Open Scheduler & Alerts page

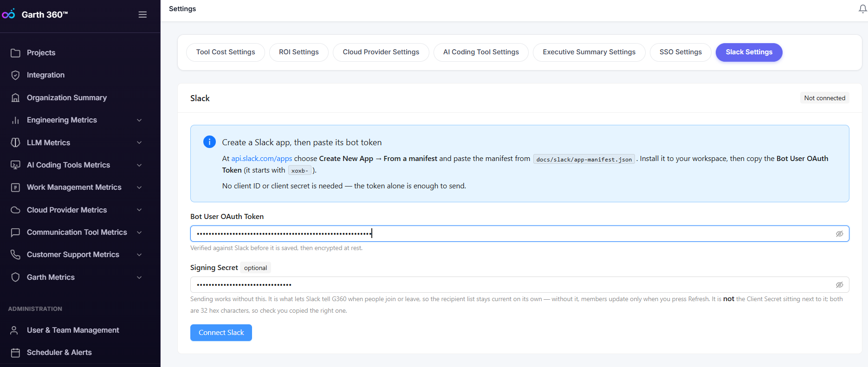[59, 353]
